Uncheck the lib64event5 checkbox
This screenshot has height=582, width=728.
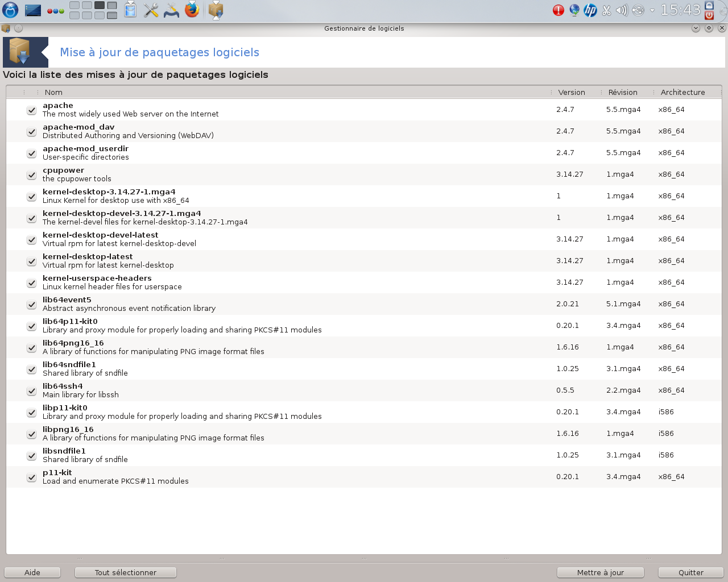point(32,305)
